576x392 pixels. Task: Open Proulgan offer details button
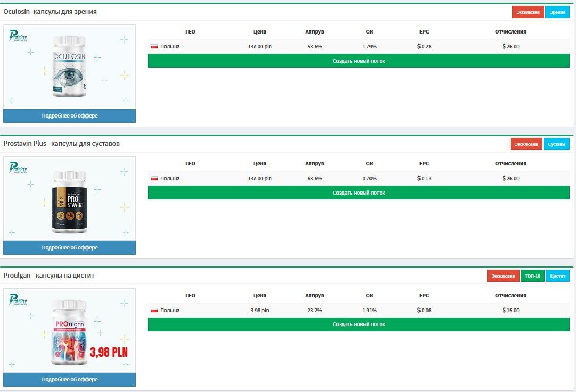[69, 380]
